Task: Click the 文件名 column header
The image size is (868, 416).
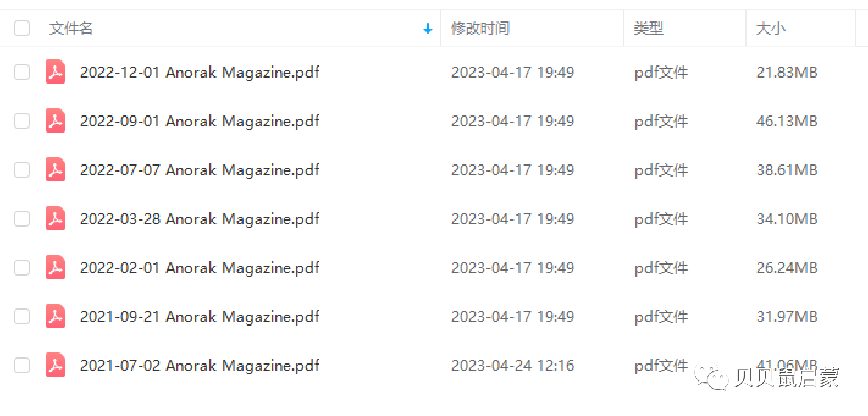Action: [71, 28]
